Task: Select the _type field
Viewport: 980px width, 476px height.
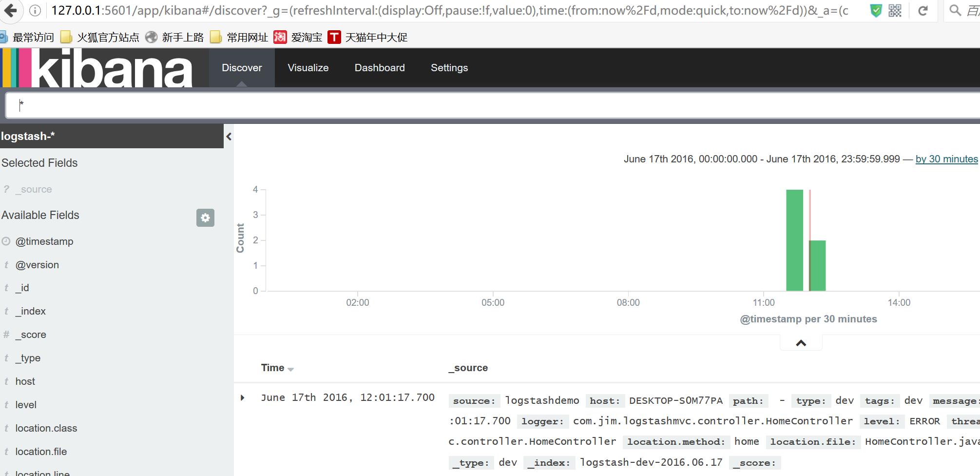Action: point(28,358)
